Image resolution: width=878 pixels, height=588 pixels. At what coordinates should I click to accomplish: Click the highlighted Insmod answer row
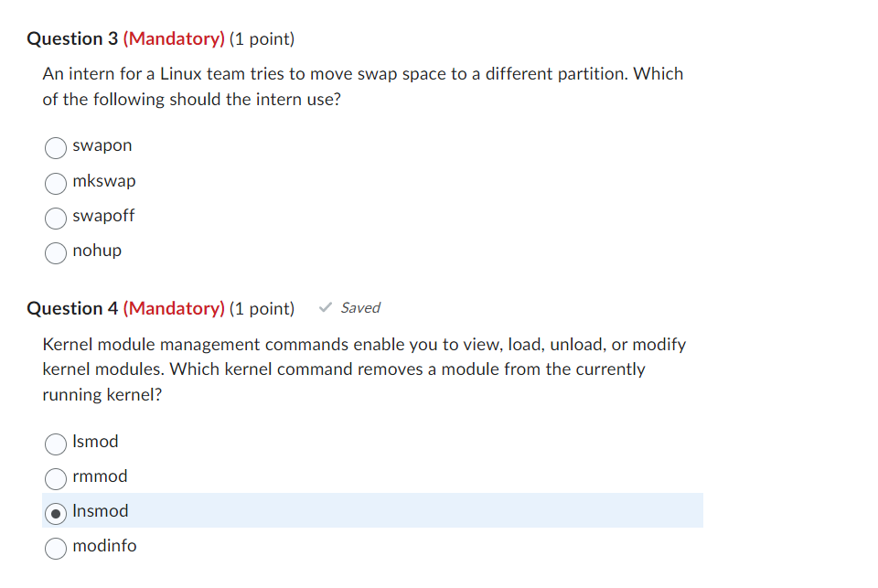(x=366, y=510)
